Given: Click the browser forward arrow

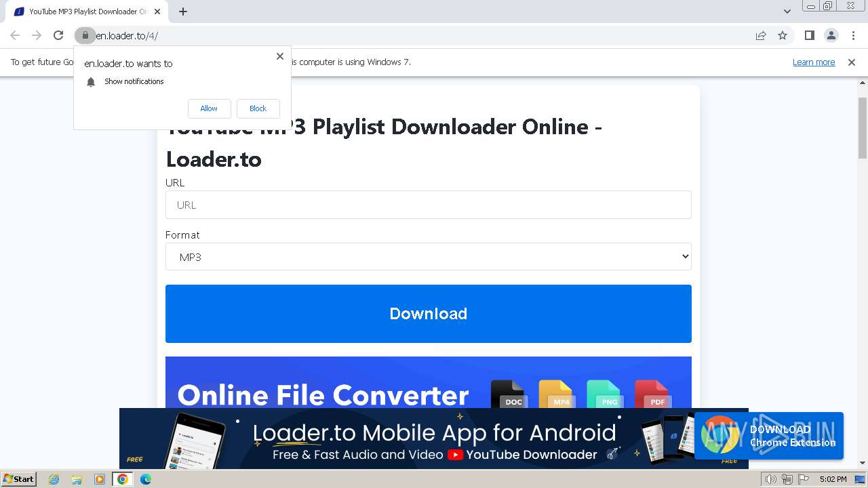Looking at the screenshot, I should point(37,35).
